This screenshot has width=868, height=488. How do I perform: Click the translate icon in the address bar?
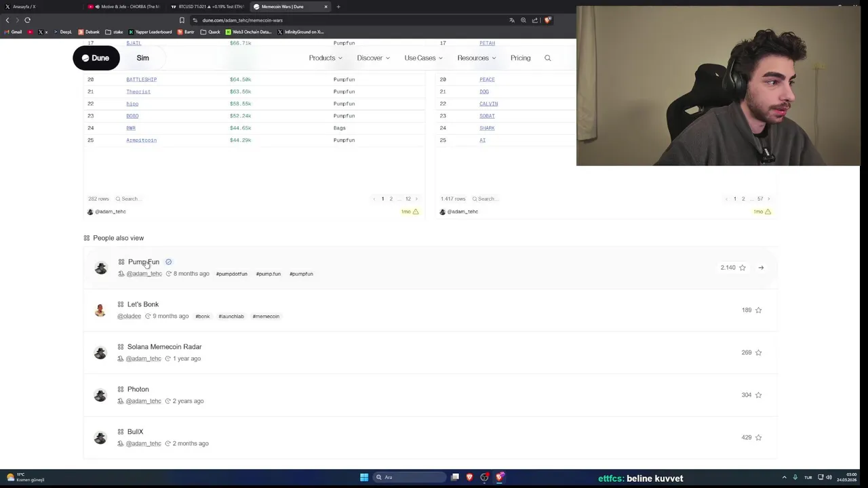pyautogui.click(x=512, y=20)
